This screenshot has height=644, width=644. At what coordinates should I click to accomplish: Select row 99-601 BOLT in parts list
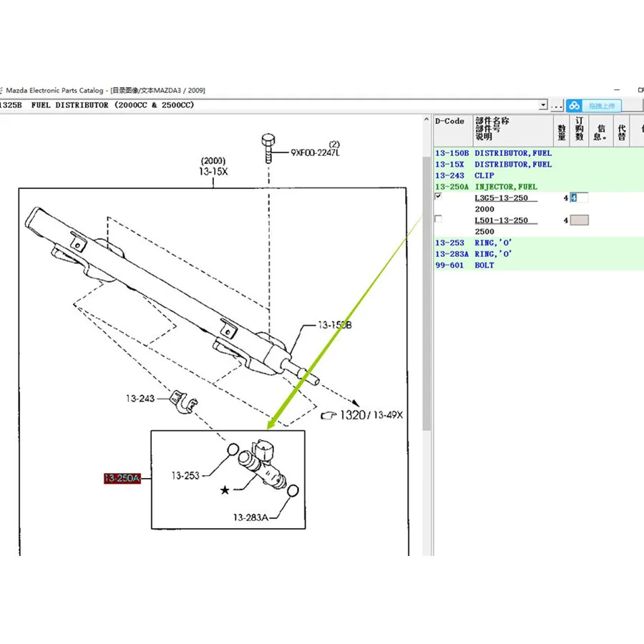click(x=538, y=265)
